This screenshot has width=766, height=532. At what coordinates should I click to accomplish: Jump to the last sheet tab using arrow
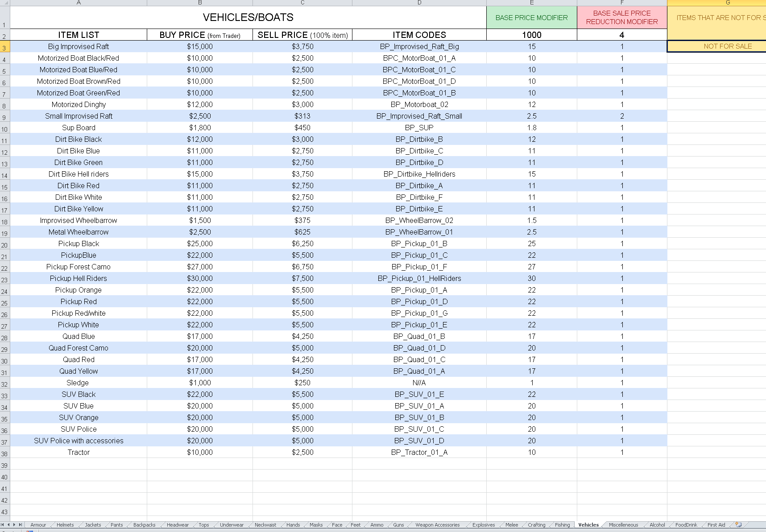click(20, 525)
